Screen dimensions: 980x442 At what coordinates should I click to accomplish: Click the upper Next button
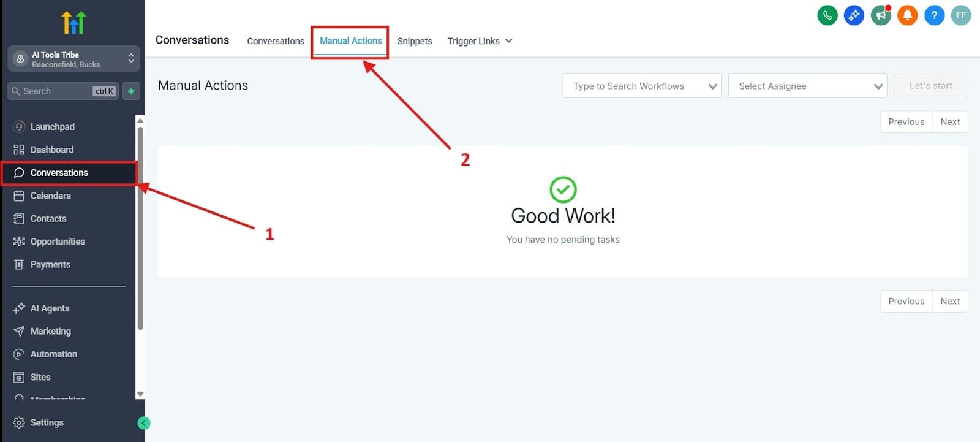(x=950, y=122)
